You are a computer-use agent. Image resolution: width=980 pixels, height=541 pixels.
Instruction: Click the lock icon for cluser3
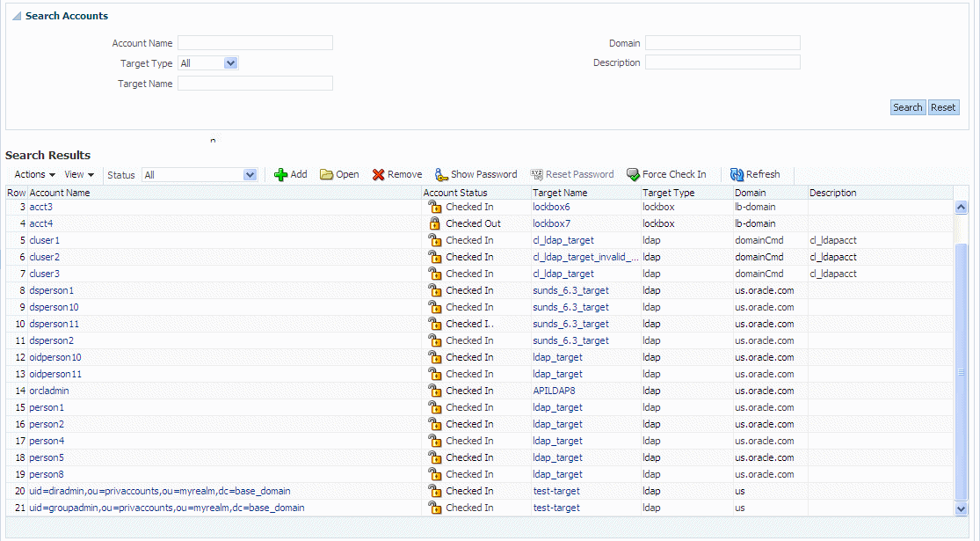point(434,274)
